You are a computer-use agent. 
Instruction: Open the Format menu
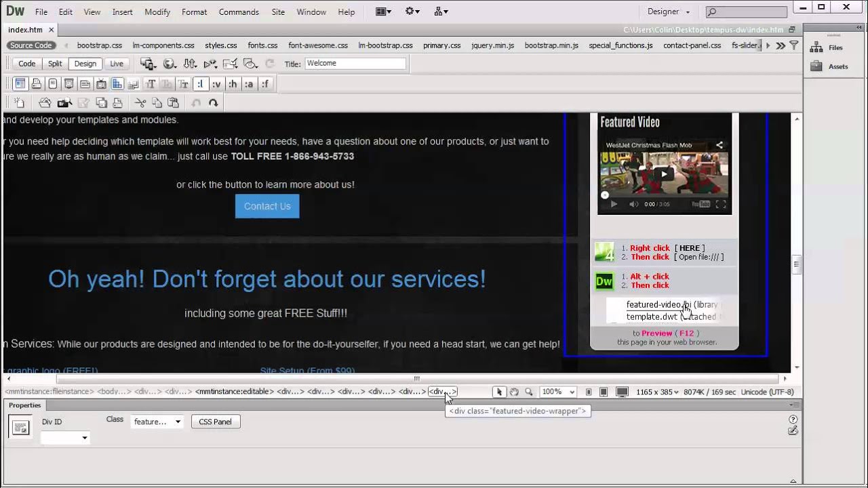coord(194,12)
